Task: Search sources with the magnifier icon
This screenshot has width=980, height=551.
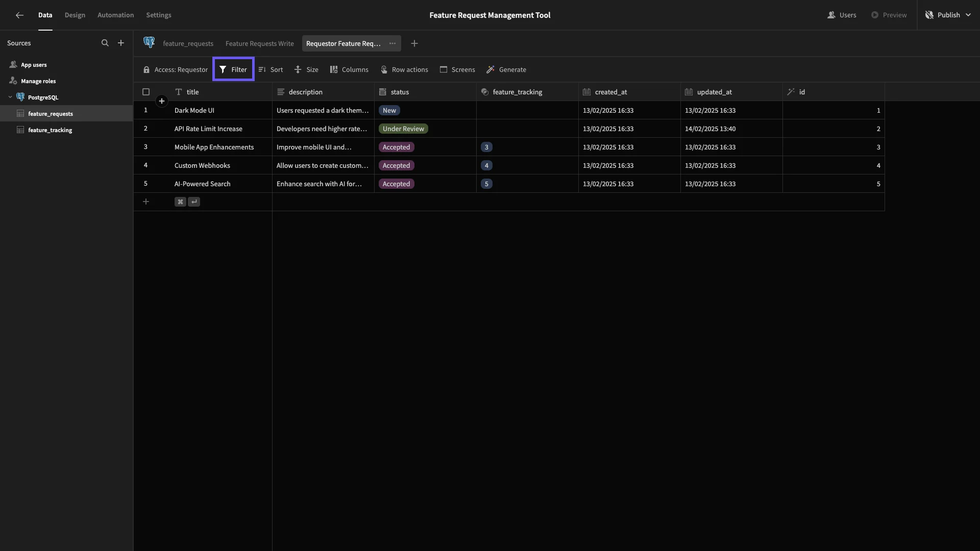Action: 105,43
